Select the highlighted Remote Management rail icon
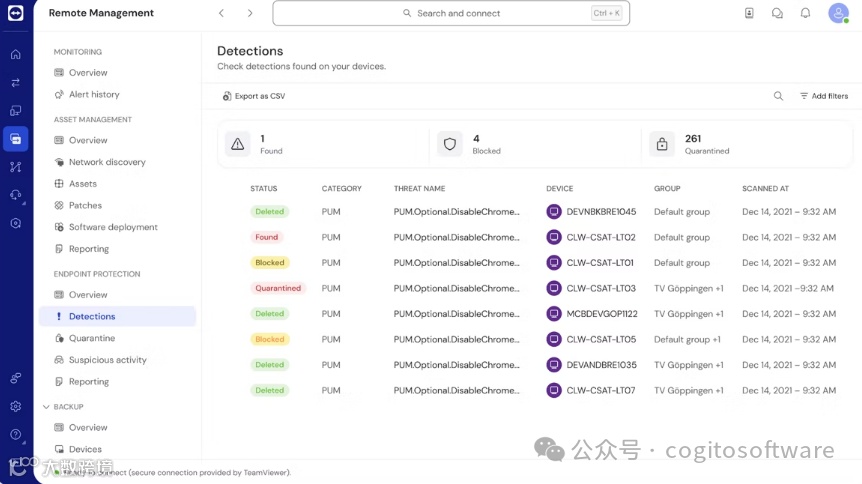This screenshot has height=484, width=862. pyautogui.click(x=15, y=139)
